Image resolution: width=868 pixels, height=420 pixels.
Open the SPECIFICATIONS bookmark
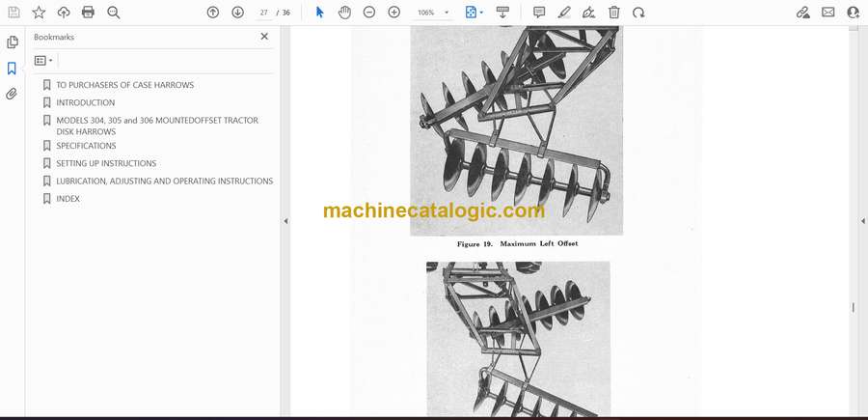[x=86, y=146]
